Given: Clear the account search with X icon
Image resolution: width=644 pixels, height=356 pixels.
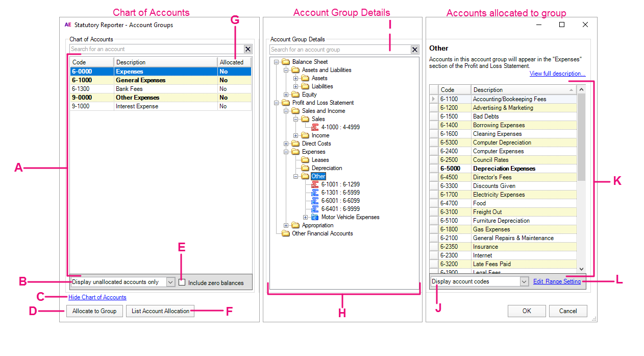Looking at the screenshot, I should point(247,49).
